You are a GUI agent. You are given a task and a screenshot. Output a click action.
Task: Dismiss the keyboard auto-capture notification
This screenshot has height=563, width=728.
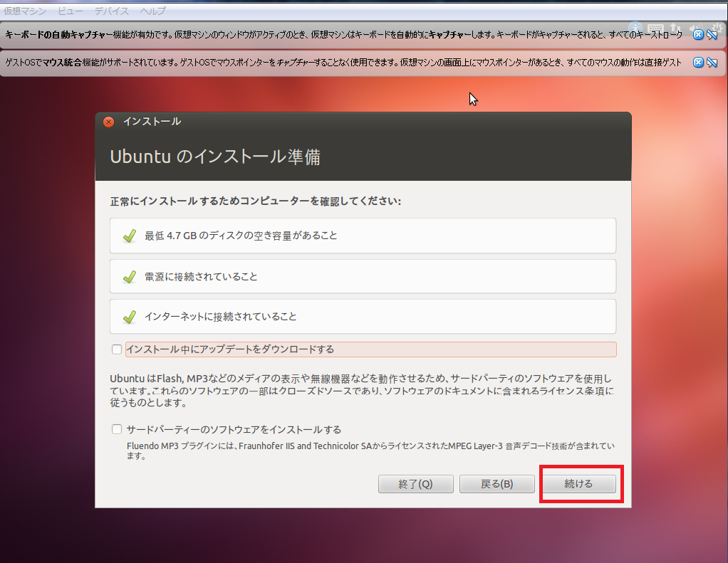click(698, 35)
